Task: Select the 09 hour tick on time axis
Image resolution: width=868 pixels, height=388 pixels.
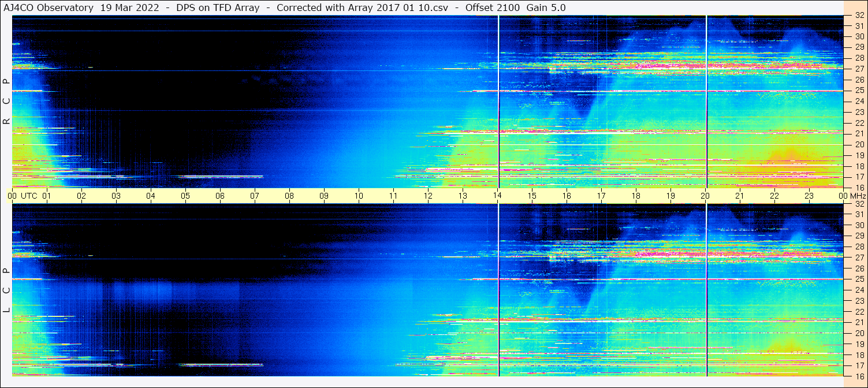Action: tap(324, 196)
